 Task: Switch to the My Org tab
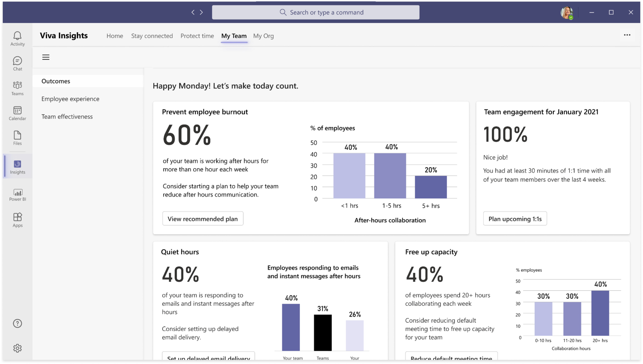tap(263, 36)
